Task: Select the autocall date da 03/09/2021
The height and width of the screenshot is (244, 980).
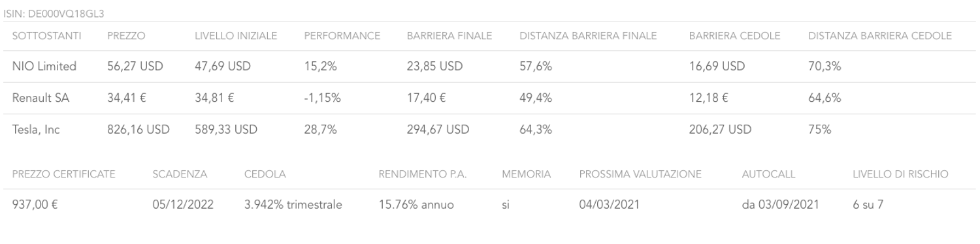Action: [x=780, y=205]
